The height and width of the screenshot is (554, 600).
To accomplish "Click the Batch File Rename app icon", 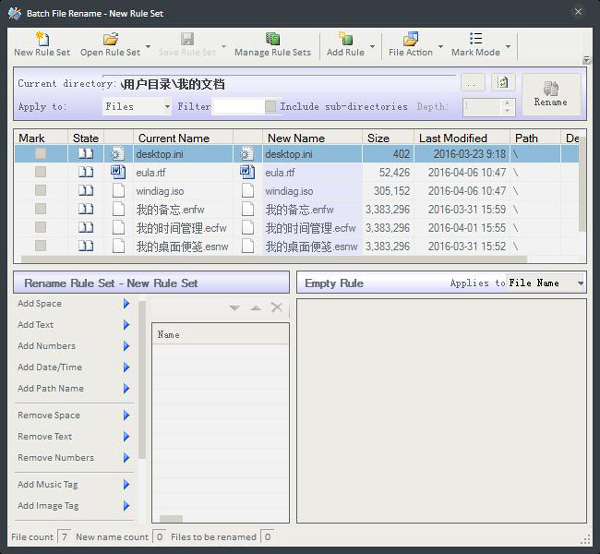I will click(15, 13).
